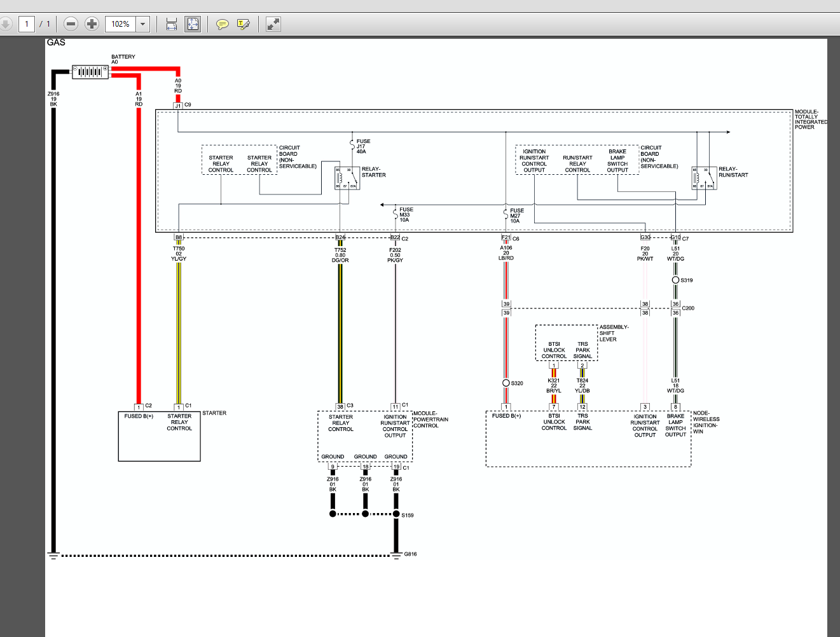
Task: Click the J1 C9 connector pin
Action: 178,106
